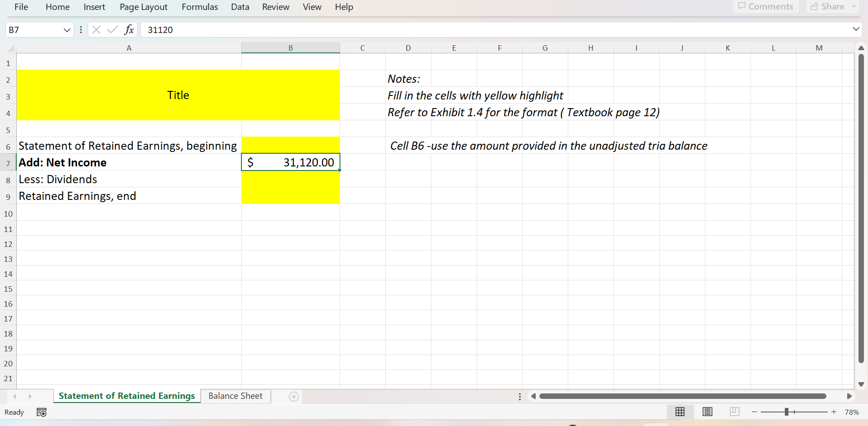
Task: Open the Share dropdown arrow
Action: click(854, 6)
